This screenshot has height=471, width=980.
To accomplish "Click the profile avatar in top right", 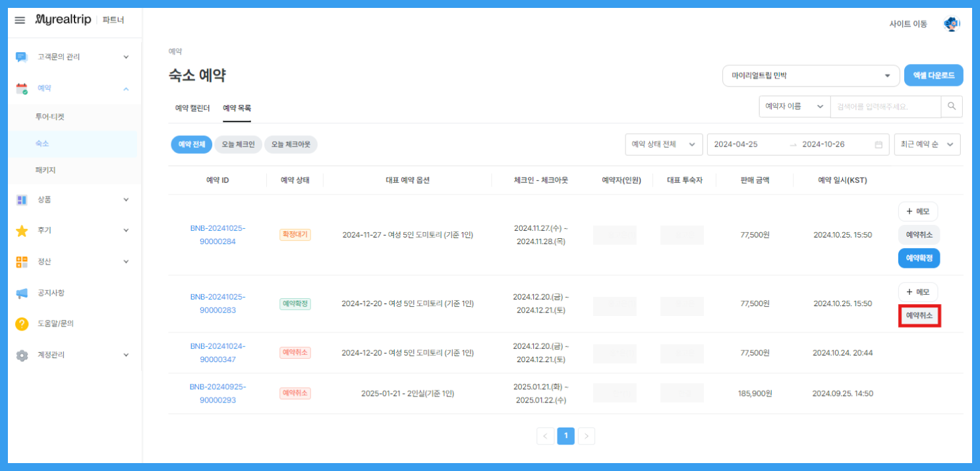I will pos(951,22).
